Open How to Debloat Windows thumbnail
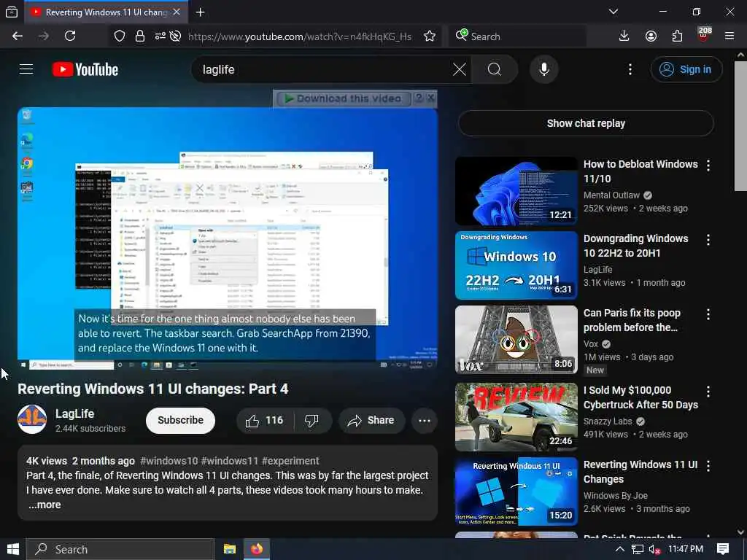The image size is (747, 560). tap(516, 191)
